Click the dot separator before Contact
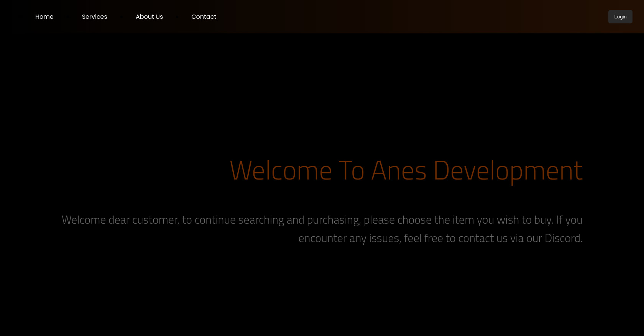Image resolution: width=644 pixels, height=336 pixels. click(x=177, y=17)
